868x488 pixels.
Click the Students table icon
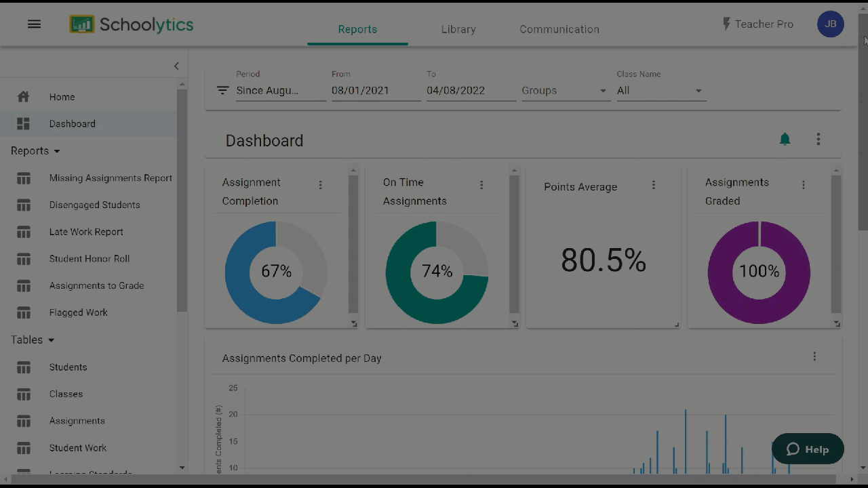pyautogui.click(x=24, y=367)
